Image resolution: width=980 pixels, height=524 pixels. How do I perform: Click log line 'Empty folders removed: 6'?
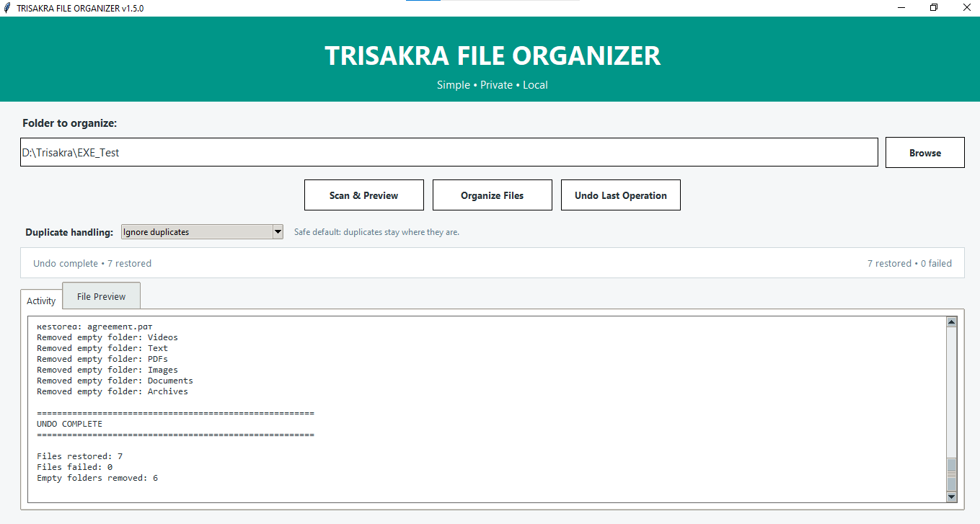pyautogui.click(x=97, y=478)
